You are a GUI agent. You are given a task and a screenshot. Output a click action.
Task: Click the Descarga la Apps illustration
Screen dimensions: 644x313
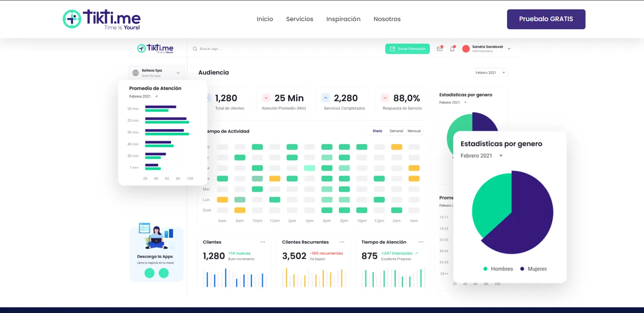click(156, 236)
